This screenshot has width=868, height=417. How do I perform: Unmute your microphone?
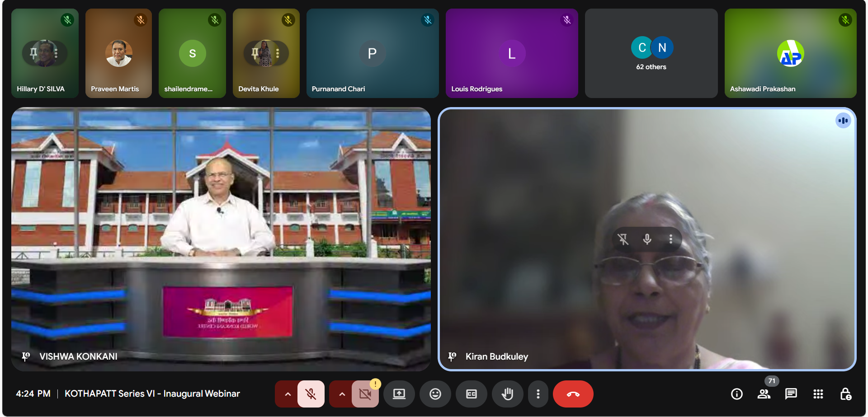(x=311, y=394)
